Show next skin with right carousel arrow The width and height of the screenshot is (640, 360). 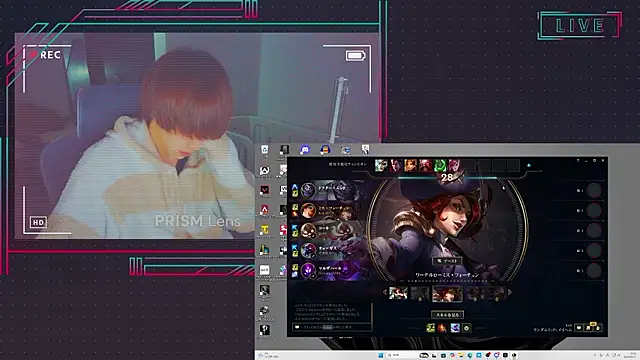click(x=510, y=292)
